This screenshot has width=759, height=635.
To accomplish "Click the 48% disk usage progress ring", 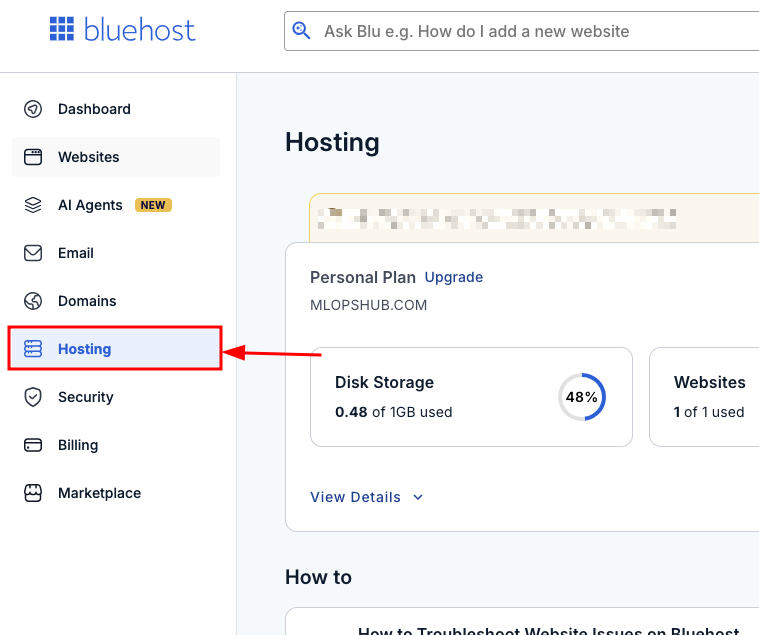I will click(x=582, y=397).
